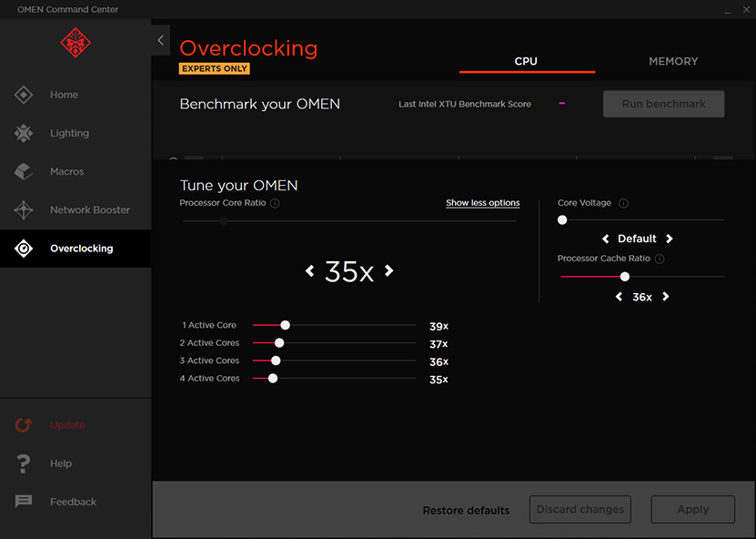Open the Macros section
This screenshot has width=756, height=539.
76,171
